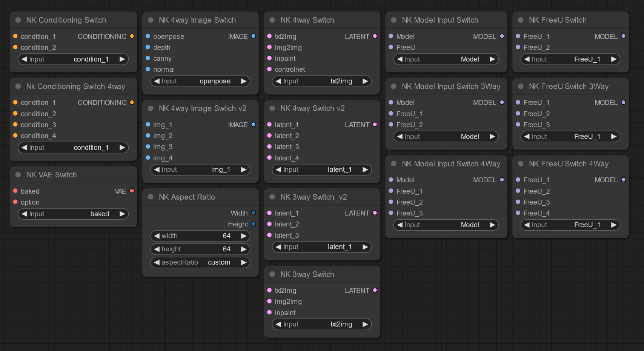Viewport: 644px width, 351px height.
Task: Open Input combo showing condition_1 in NK Conditioning Switch
Action: (73, 59)
